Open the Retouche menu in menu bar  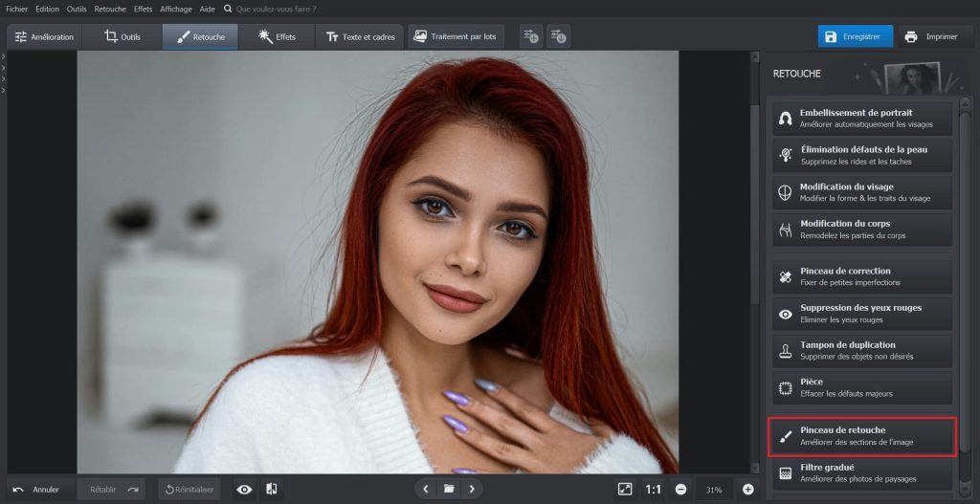coord(110,10)
